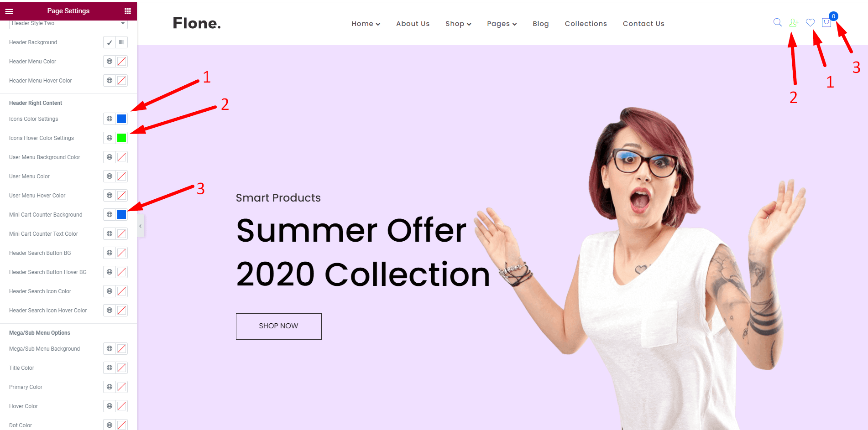Open the green Icons Hover Color swatch

click(x=121, y=138)
